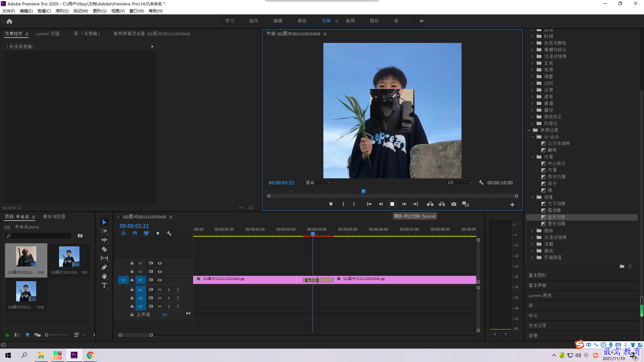Collapse the 视频过渡 folder
644x362 pixels.
click(x=529, y=130)
